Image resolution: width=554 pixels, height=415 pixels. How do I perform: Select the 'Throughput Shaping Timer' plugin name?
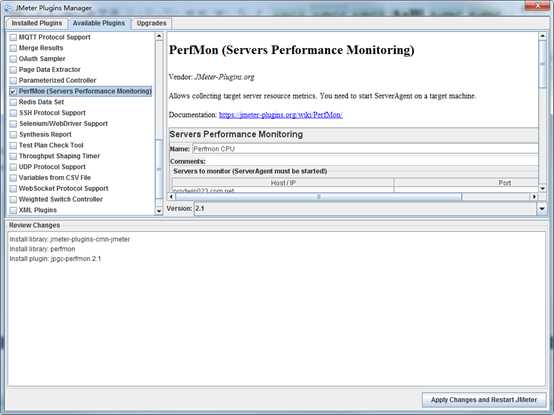point(59,156)
